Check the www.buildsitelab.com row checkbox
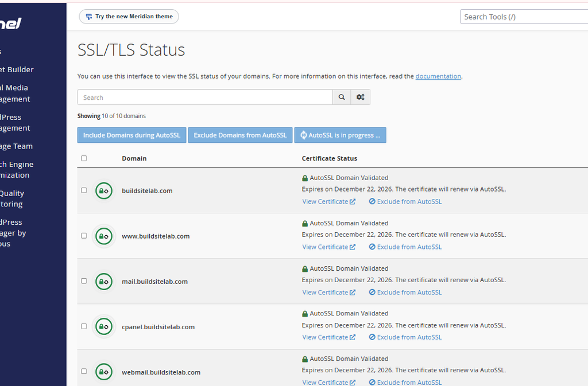 tap(84, 236)
